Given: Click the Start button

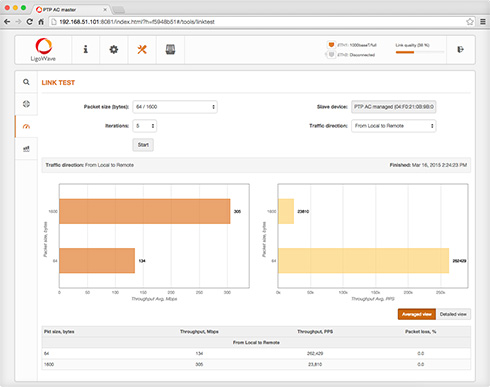Looking at the screenshot, I should [143, 145].
